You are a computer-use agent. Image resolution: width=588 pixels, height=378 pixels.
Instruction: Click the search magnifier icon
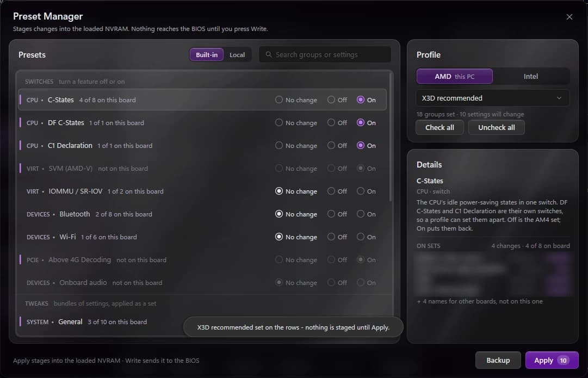(x=269, y=54)
